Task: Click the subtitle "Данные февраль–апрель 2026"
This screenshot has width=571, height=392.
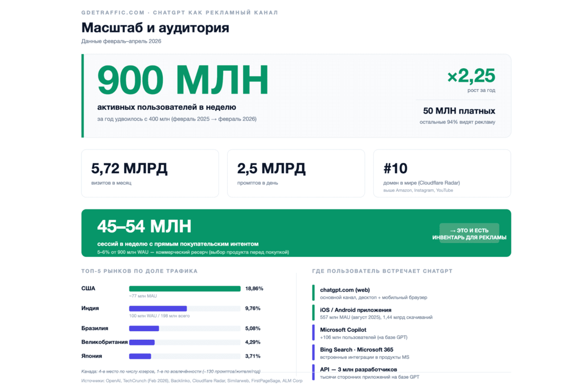Action: click(x=121, y=41)
